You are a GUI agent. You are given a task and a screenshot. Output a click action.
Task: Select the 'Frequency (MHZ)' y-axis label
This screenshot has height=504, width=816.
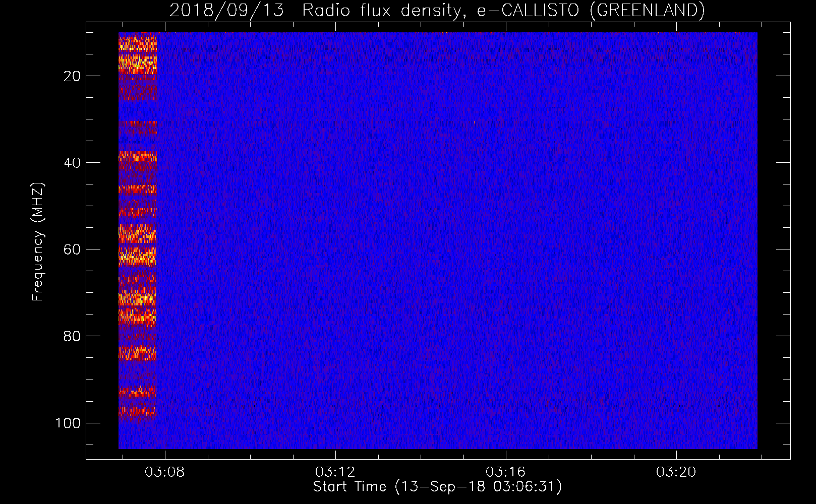point(38,242)
